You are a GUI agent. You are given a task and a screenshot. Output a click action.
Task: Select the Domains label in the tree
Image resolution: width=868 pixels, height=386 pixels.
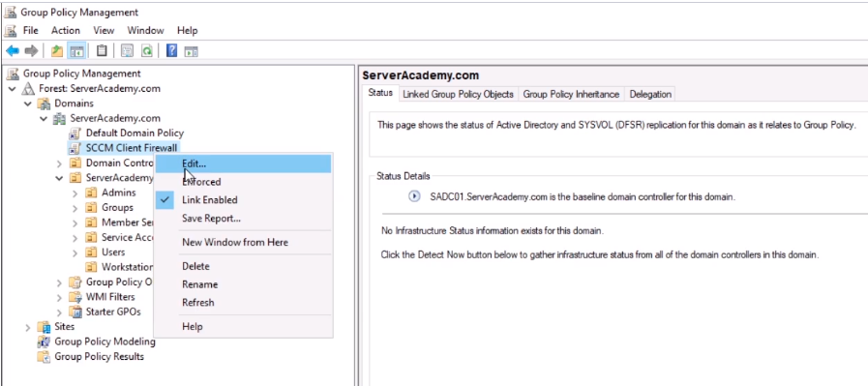click(x=74, y=104)
